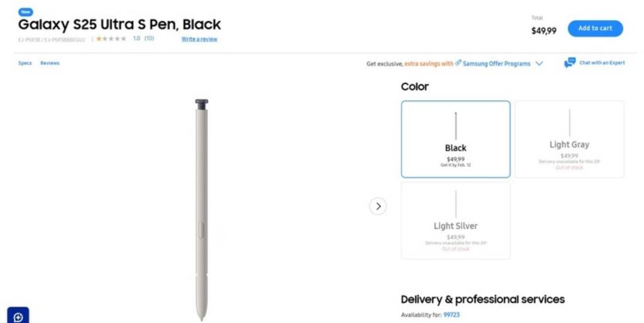Select the Light Gray color option

[x=569, y=140]
